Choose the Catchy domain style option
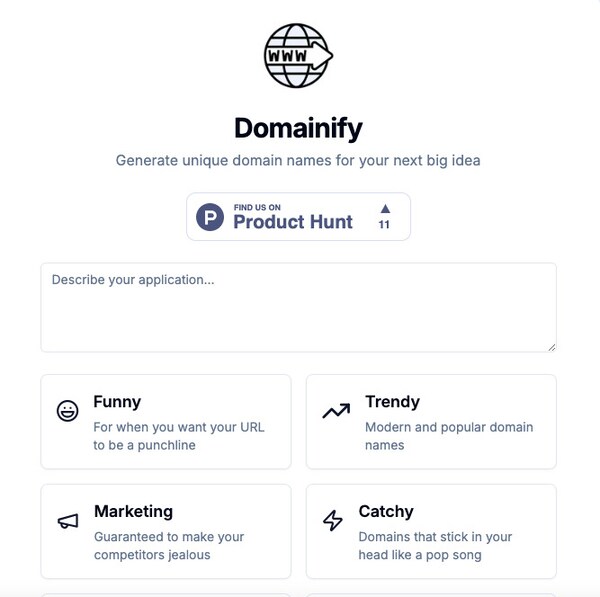The image size is (600, 597). 431,531
